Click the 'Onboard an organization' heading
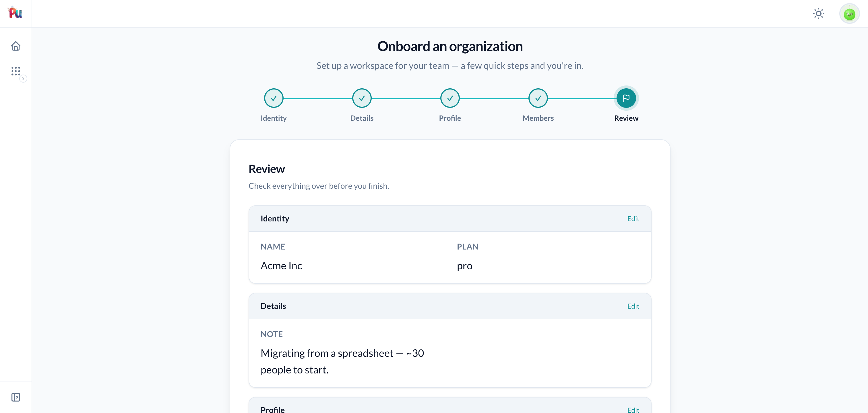Image resolution: width=868 pixels, height=413 pixels. coord(450,46)
